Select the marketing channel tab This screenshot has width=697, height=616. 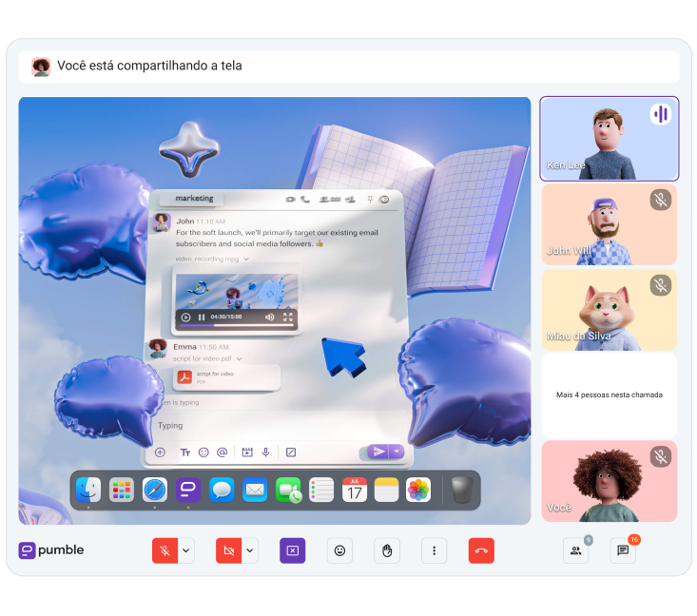point(194,199)
